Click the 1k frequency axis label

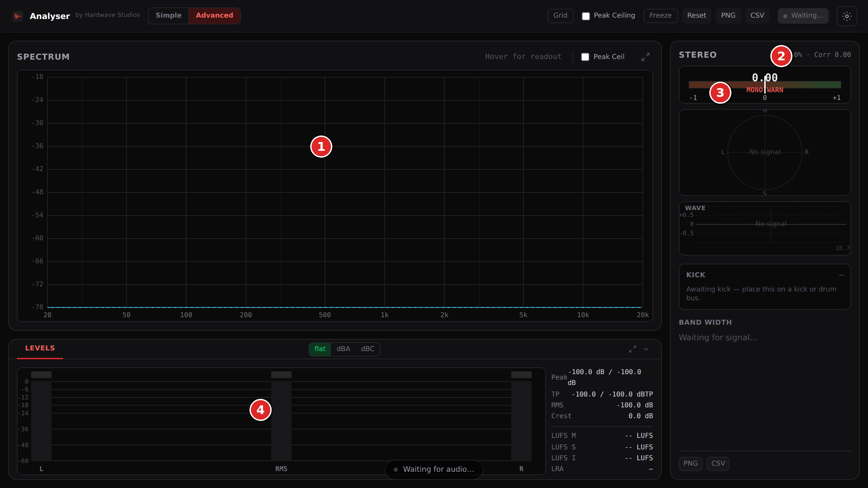click(x=384, y=315)
